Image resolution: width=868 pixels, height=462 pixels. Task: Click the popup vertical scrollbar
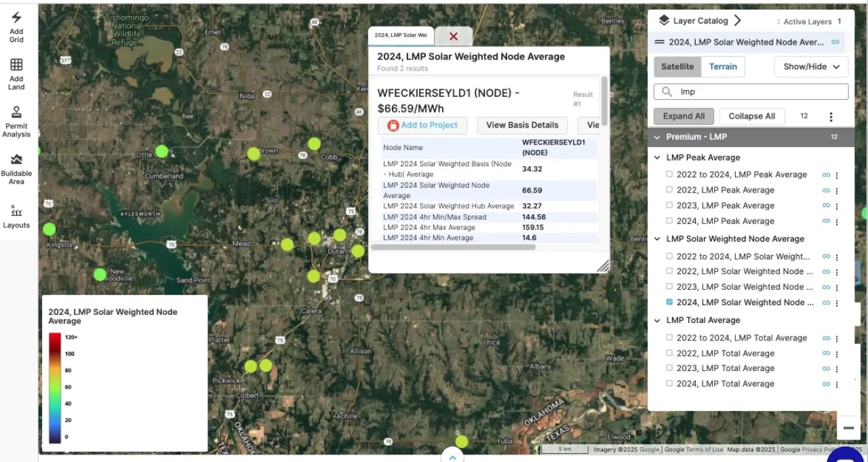[x=604, y=101]
